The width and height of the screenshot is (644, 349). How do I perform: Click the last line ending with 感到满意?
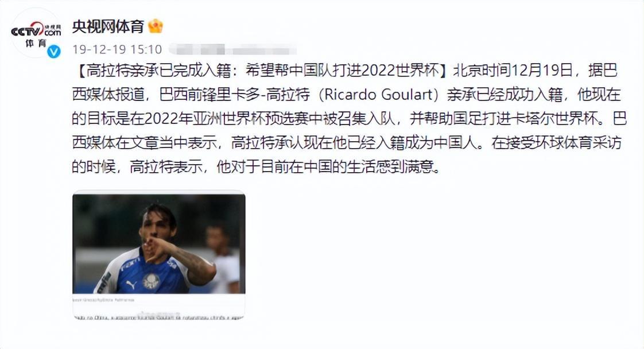[256, 167]
